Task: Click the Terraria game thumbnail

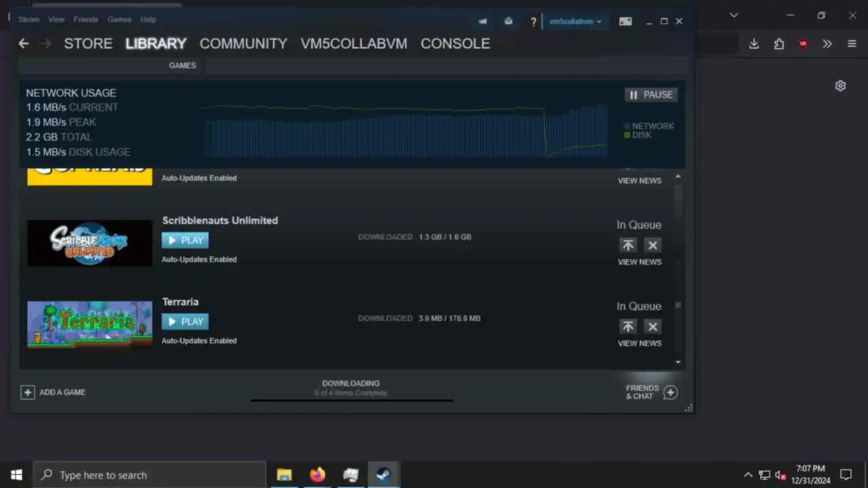Action: click(x=90, y=324)
